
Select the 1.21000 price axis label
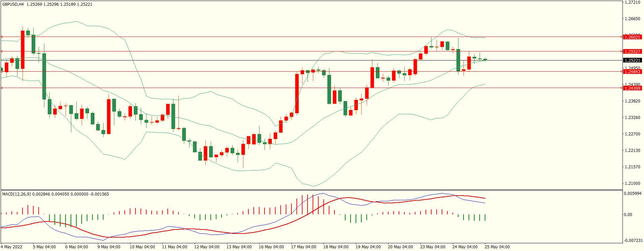click(632, 183)
